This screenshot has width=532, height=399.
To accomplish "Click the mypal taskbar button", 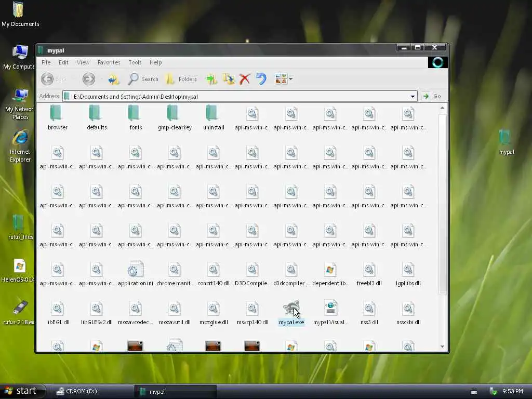I will point(176,391).
